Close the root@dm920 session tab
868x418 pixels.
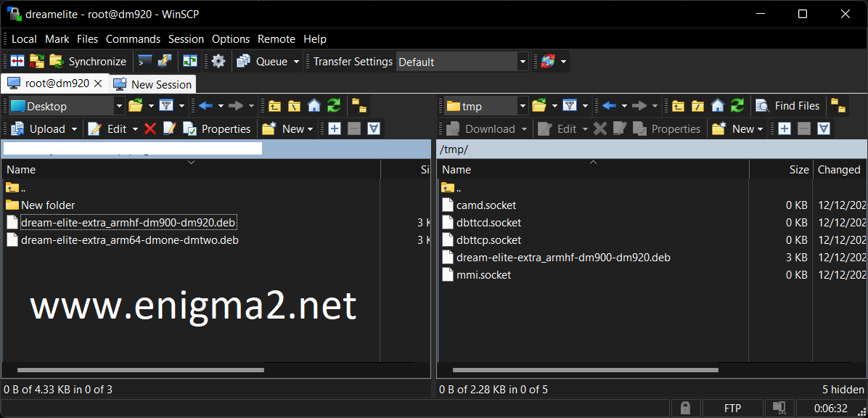pos(98,83)
